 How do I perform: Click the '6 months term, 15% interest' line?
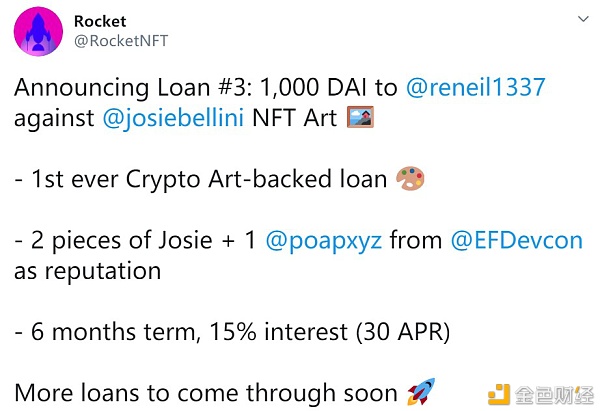point(232,332)
